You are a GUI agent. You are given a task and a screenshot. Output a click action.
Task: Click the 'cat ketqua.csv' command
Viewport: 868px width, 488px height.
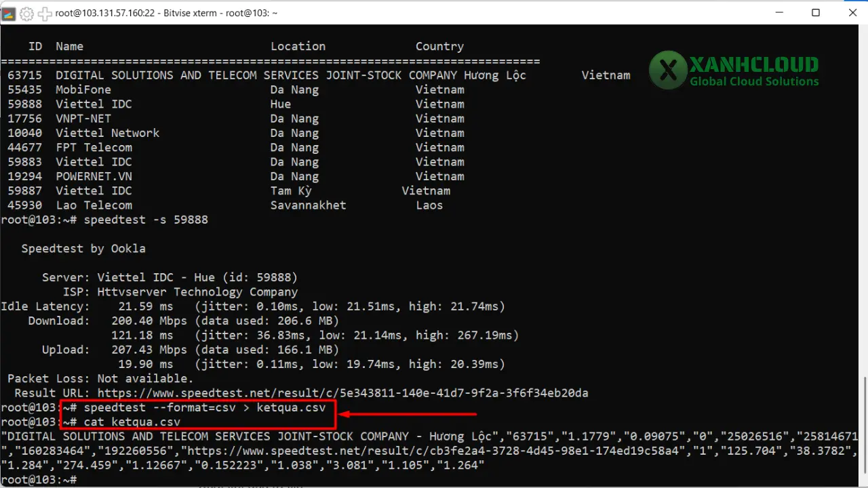132,422
